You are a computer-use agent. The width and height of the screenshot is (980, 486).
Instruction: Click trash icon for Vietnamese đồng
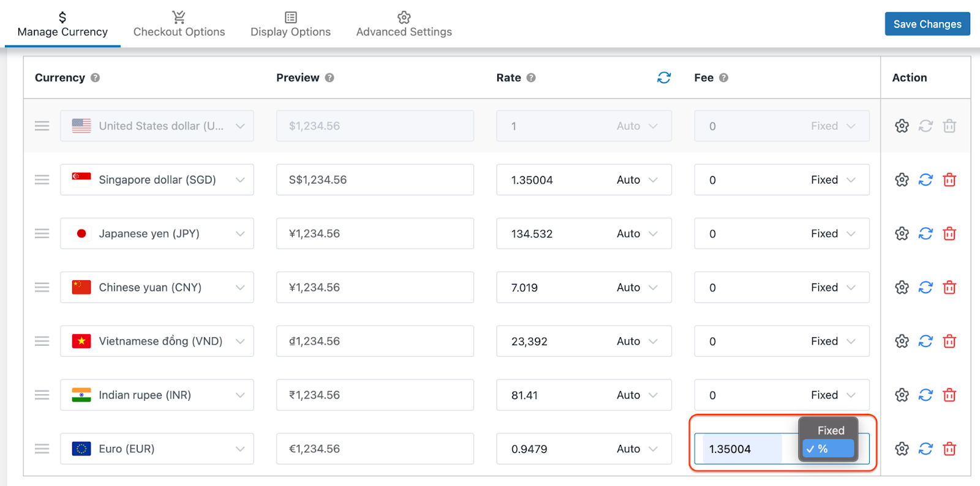pos(949,342)
